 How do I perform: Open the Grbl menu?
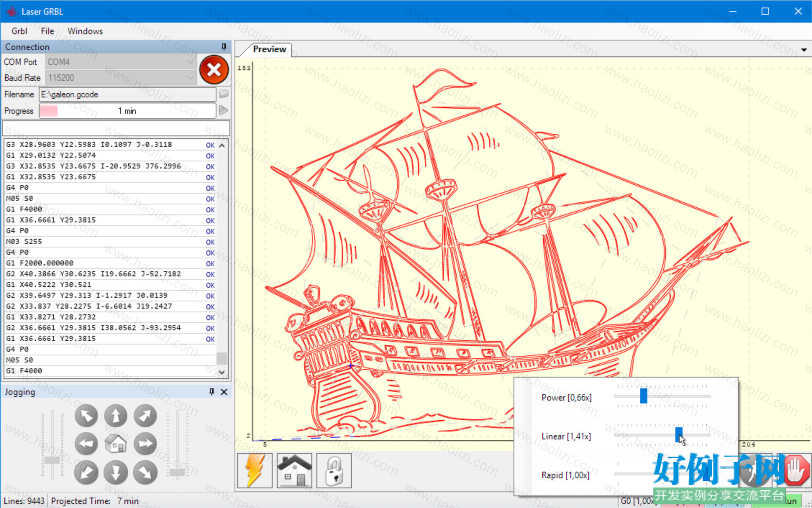click(19, 31)
